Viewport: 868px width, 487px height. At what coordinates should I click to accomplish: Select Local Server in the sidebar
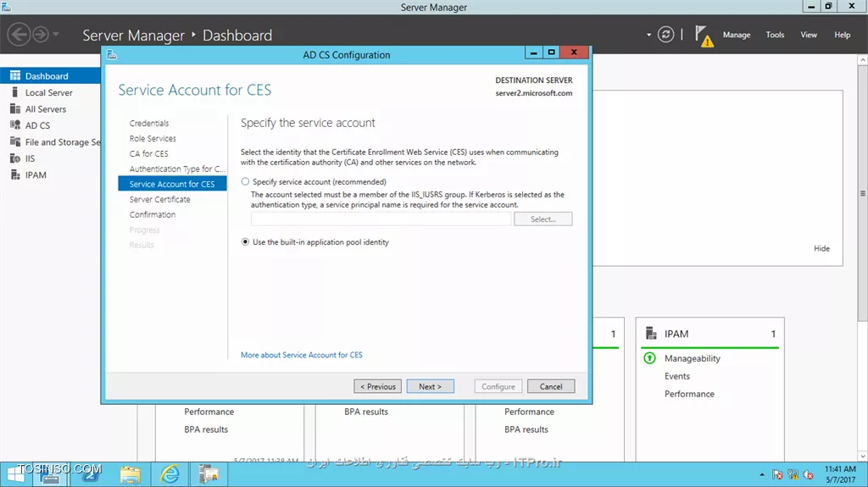tap(48, 92)
